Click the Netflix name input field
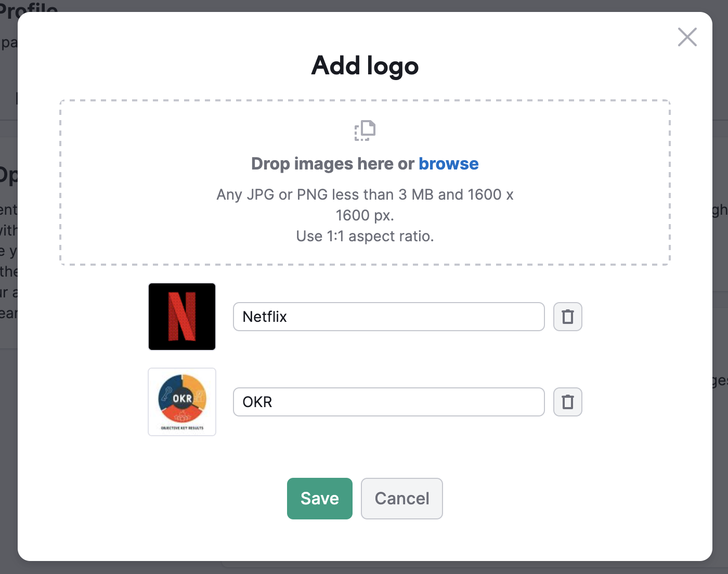This screenshot has height=574, width=728. tap(388, 317)
